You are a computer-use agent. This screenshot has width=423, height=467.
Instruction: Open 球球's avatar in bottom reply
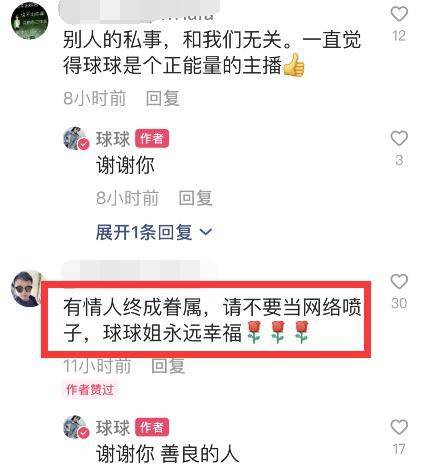(x=76, y=427)
